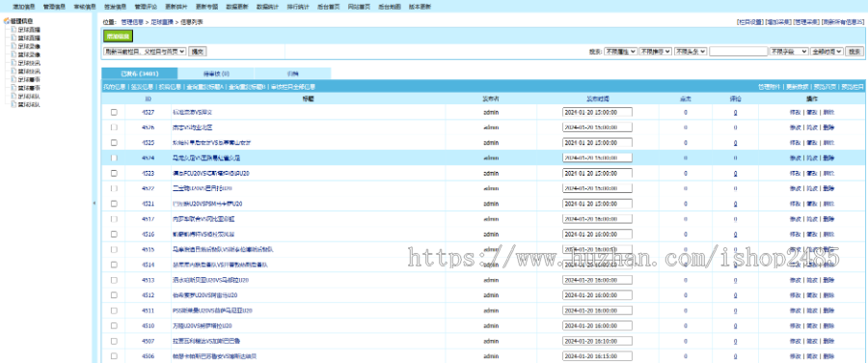Open 后台首页 in the top menu
The height and width of the screenshot is (363, 868).
point(328,7)
